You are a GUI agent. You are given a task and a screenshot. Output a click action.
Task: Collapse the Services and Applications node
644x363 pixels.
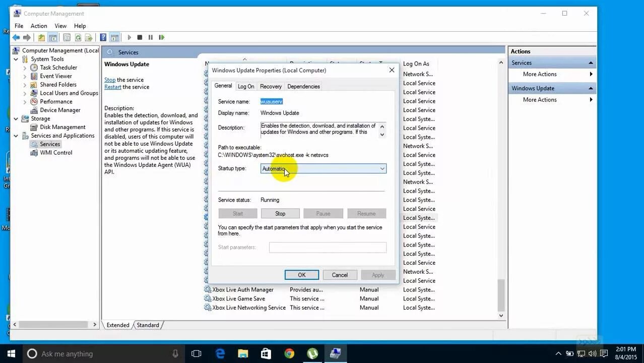click(16, 136)
